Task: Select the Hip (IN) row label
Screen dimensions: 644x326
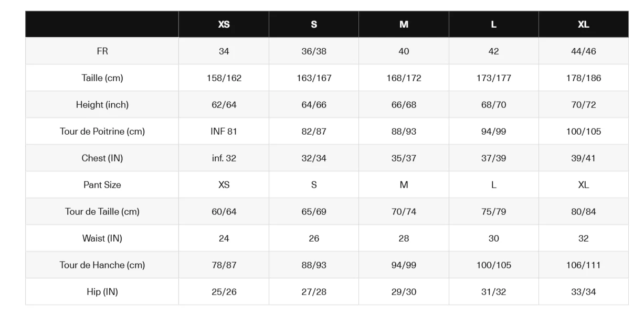Action: [x=102, y=292]
